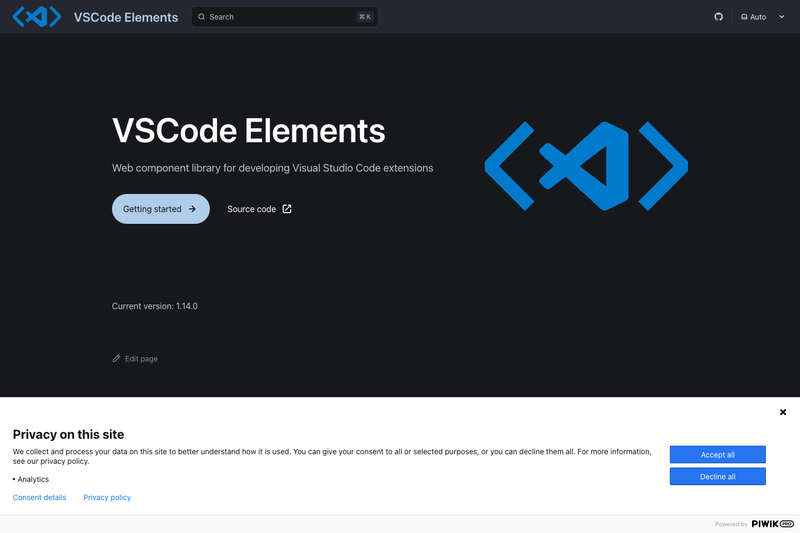
Task: Expand the Auto theme dropdown
Action: (763, 17)
